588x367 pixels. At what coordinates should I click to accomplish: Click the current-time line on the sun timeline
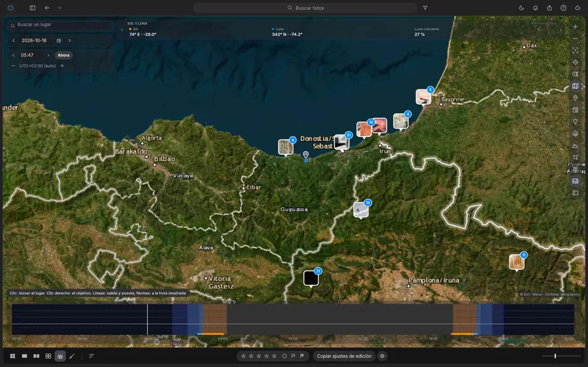[148, 319]
